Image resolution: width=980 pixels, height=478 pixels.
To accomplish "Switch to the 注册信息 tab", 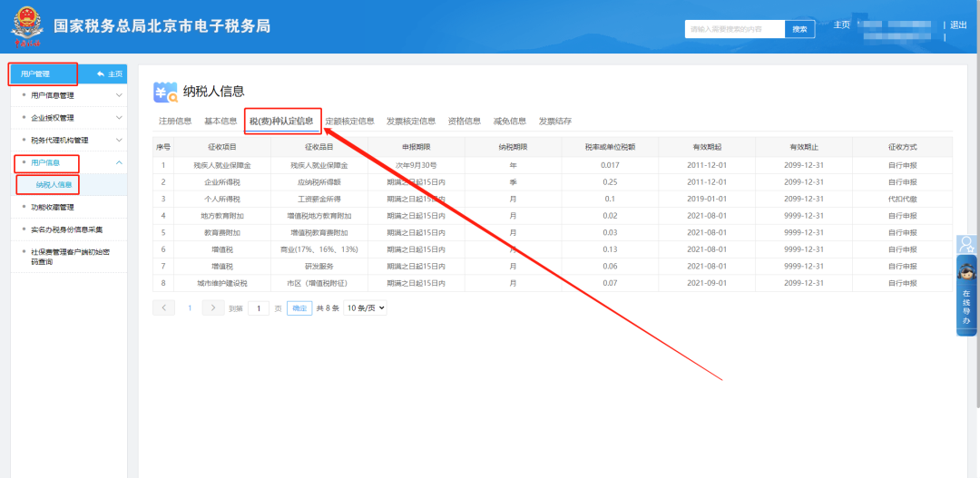I will pyautogui.click(x=175, y=121).
